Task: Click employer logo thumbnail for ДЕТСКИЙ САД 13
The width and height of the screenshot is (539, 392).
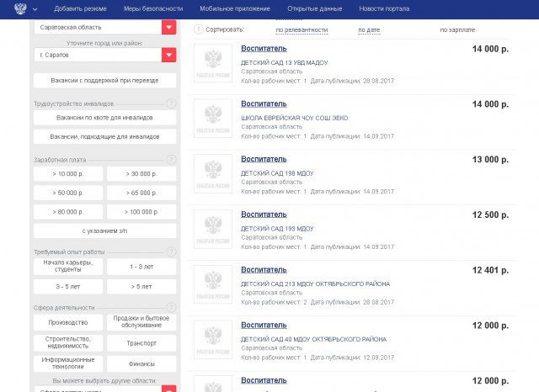Action: [x=213, y=63]
